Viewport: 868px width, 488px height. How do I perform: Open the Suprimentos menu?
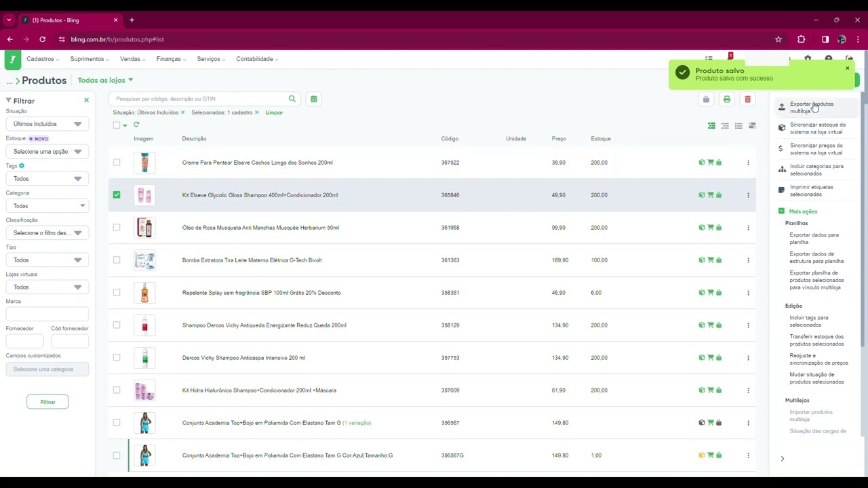[x=90, y=59]
